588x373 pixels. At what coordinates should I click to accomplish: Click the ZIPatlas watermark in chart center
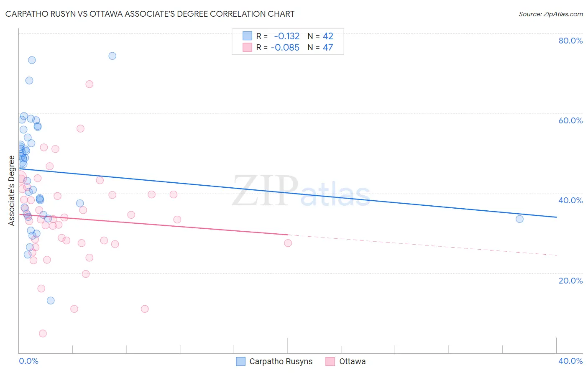click(x=301, y=191)
